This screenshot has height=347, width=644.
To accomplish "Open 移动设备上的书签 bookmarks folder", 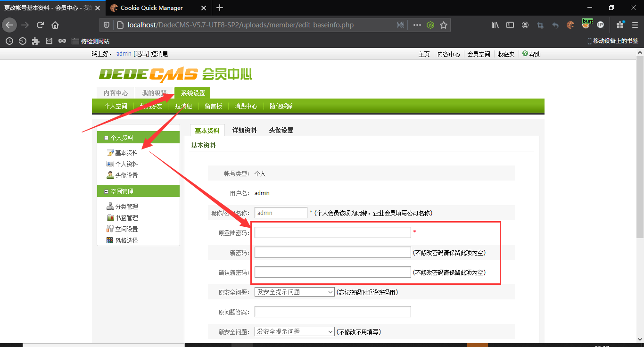I will (613, 41).
